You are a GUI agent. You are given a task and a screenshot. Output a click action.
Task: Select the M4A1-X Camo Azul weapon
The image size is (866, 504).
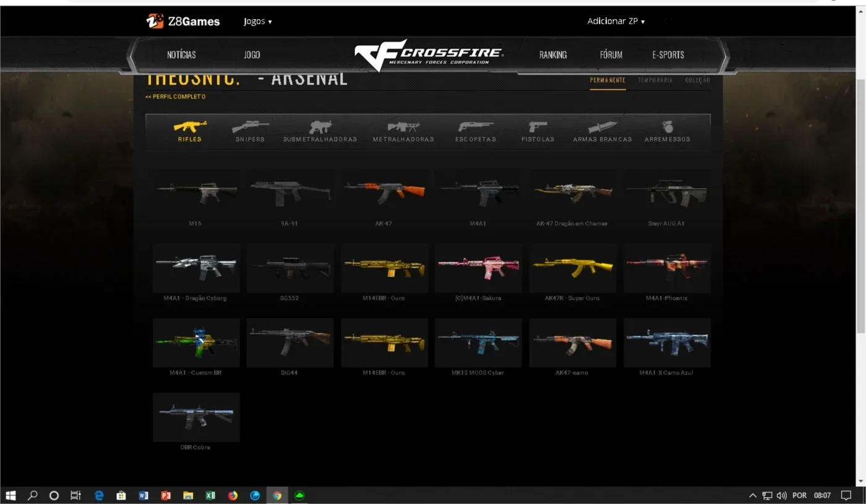click(x=667, y=343)
